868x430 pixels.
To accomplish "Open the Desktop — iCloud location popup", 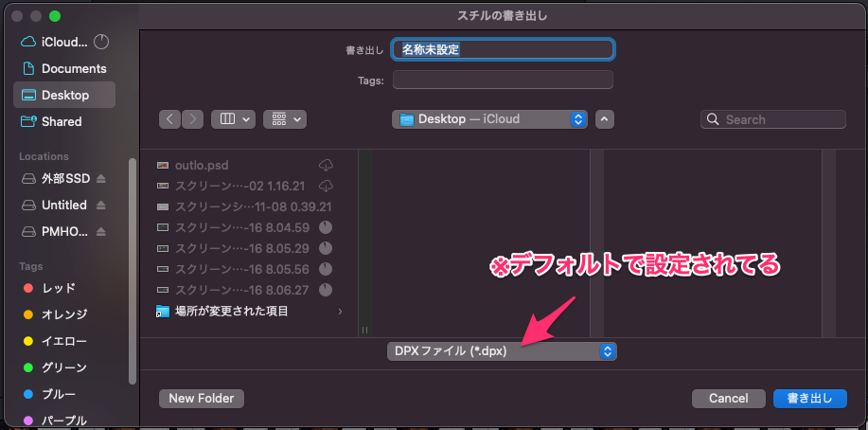I will (489, 119).
